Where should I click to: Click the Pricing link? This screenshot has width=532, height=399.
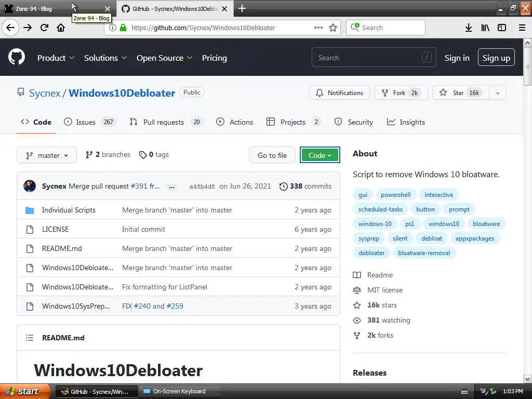(x=215, y=58)
